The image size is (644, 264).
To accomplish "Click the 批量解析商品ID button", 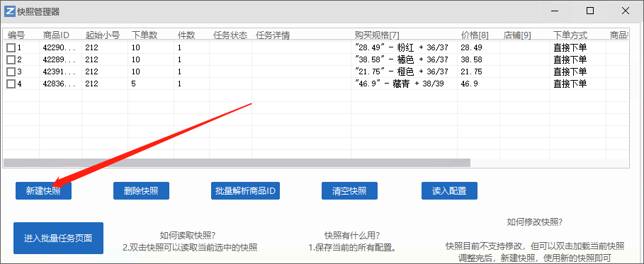I will (x=245, y=191).
